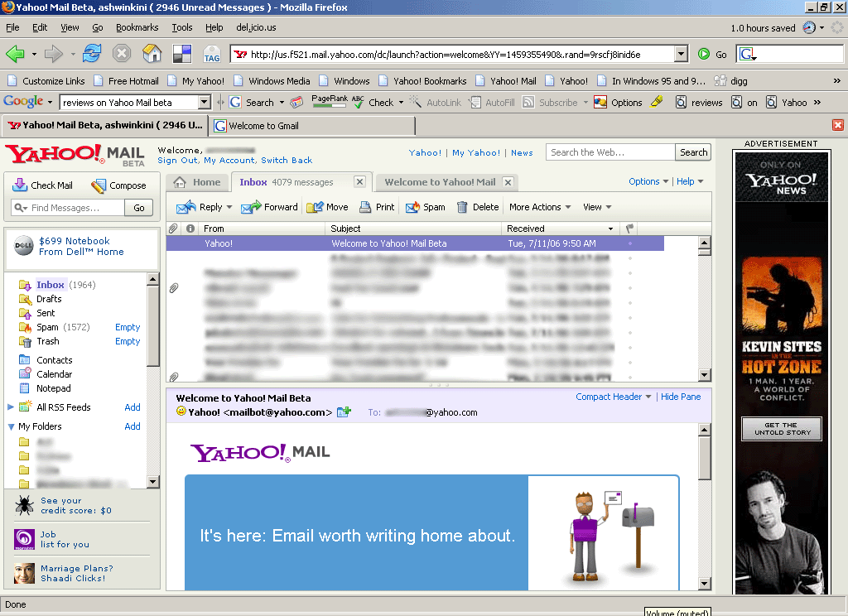Image resolution: width=848 pixels, height=616 pixels.
Task: Sort messages by attachment paperclip column
Action: coord(173,229)
